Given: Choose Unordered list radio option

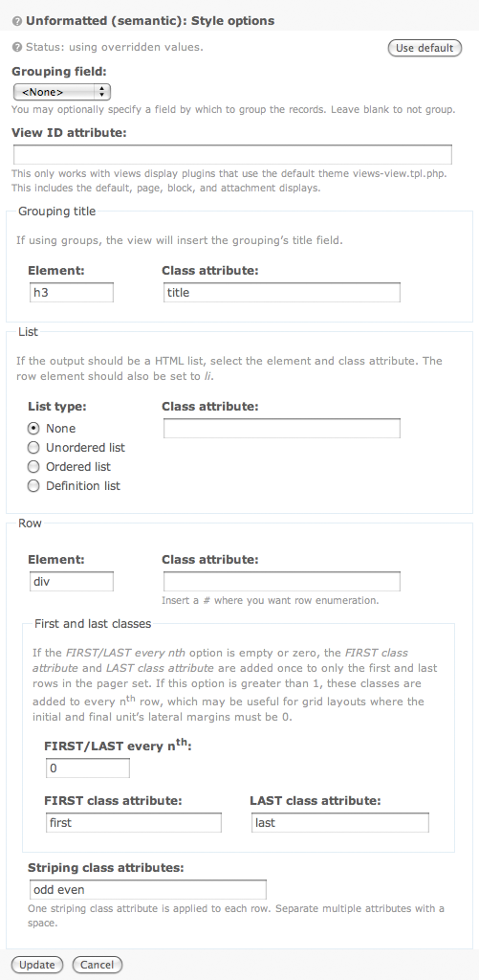Looking at the screenshot, I should click(33, 448).
